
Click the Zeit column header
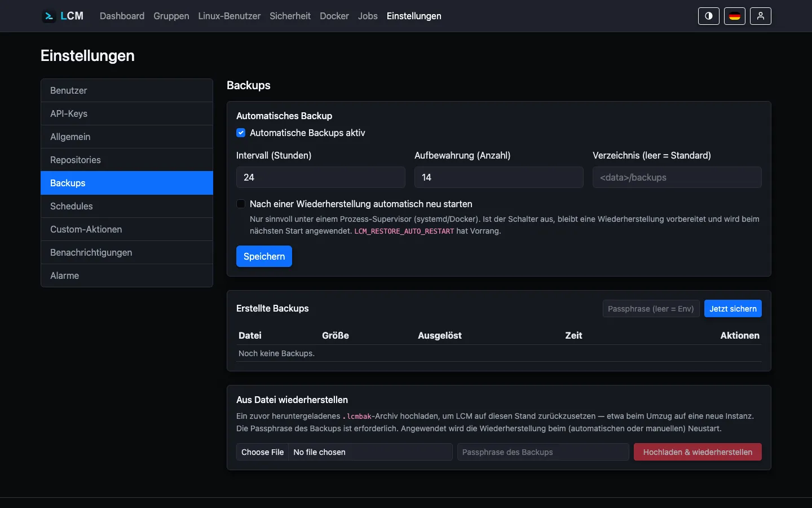click(573, 335)
